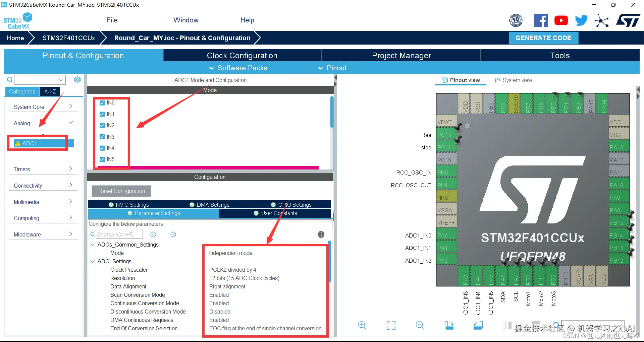Click the parameter info icon
Screen dimensions: 644x342
point(321,234)
